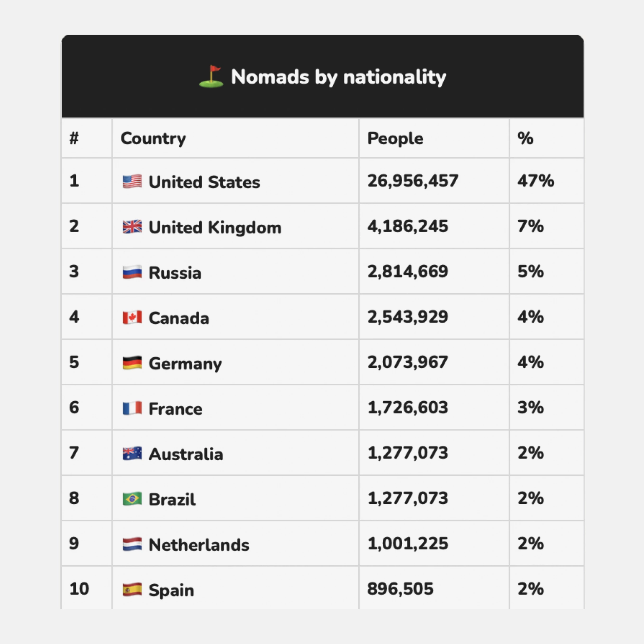
Task: Click the golf flag icon in header
Action: [211, 77]
